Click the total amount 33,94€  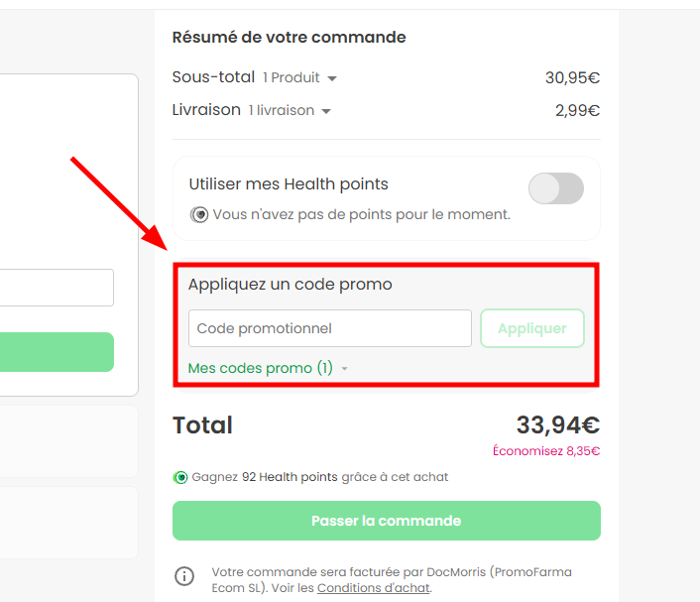pos(557,425)
